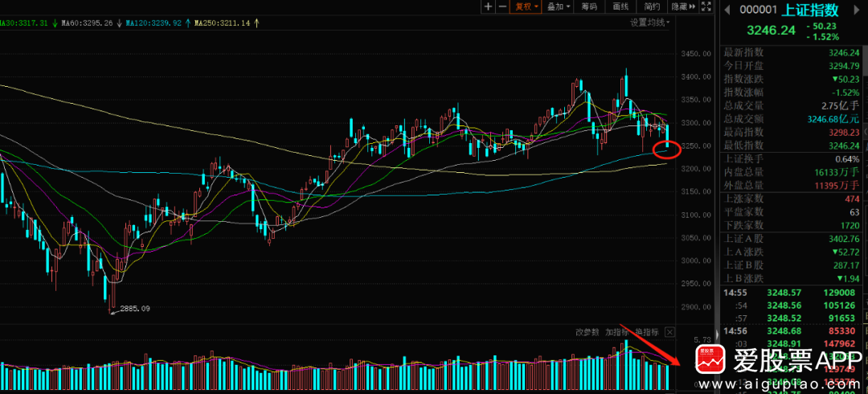Toggle 画线 drawing mode
The width and height of the screenshot is (868, 394).
coord(620,6)
